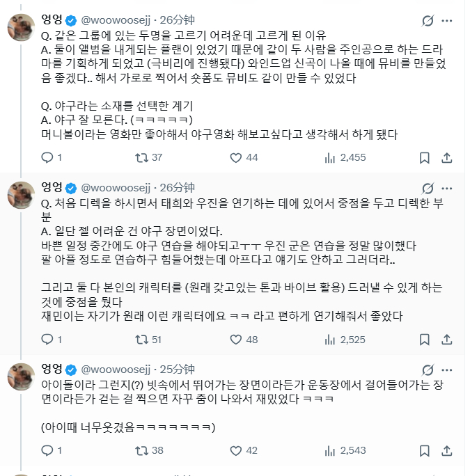
Task: Share the third tweet via share icon
Action: pyautogui.click(x=446, y=450)
